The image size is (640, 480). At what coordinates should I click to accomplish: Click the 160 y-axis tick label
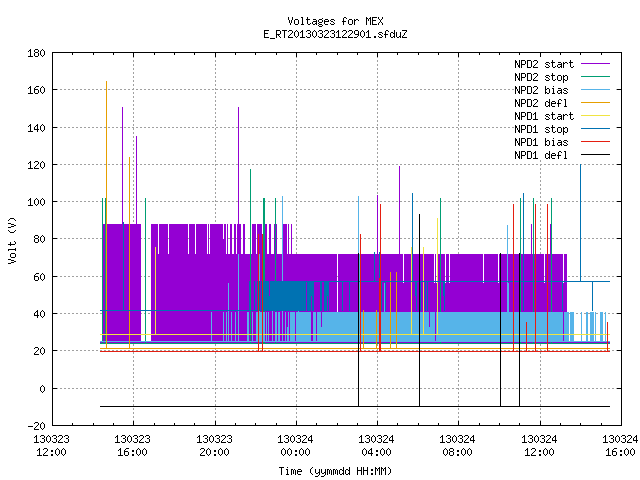point(36,90)
